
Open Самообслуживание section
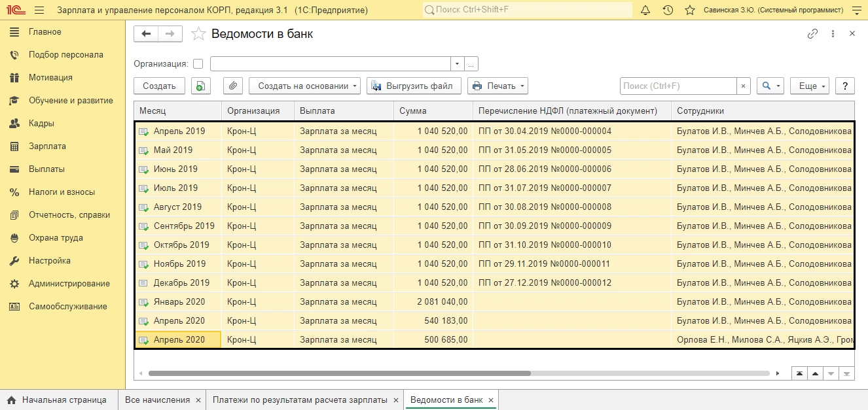tap(62, 307)
